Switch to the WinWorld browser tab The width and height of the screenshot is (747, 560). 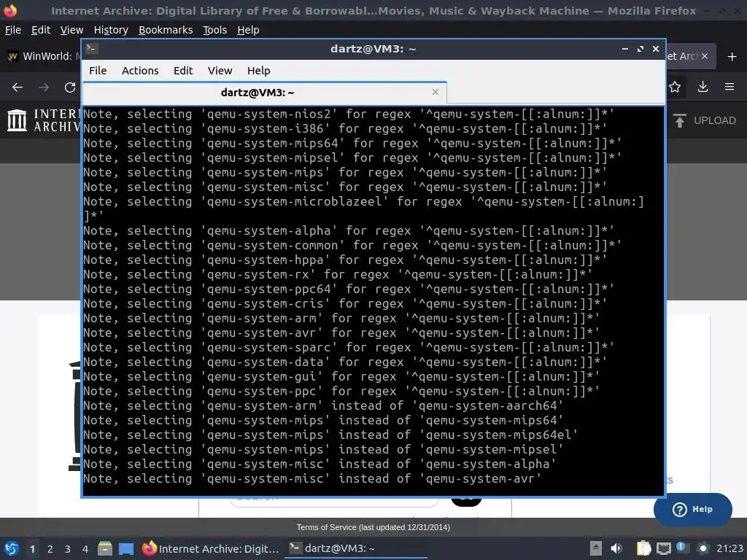click(x=42, y=56)
